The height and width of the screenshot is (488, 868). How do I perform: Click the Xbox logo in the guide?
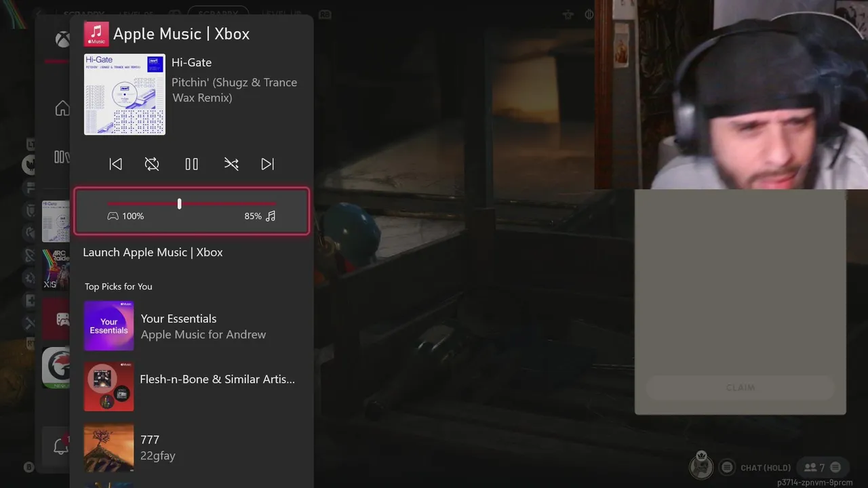pyautogui.click(x=62, y=40)
